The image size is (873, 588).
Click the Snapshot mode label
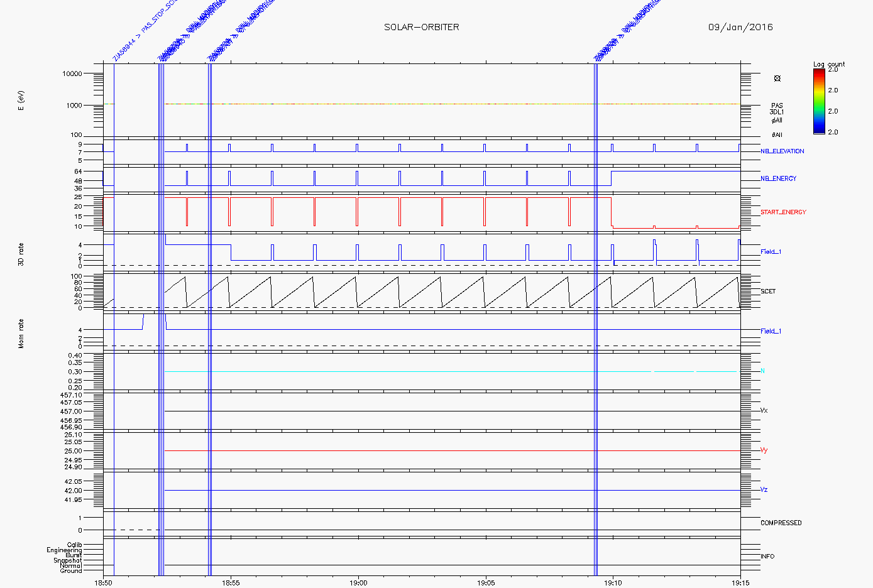pos(67,560)
